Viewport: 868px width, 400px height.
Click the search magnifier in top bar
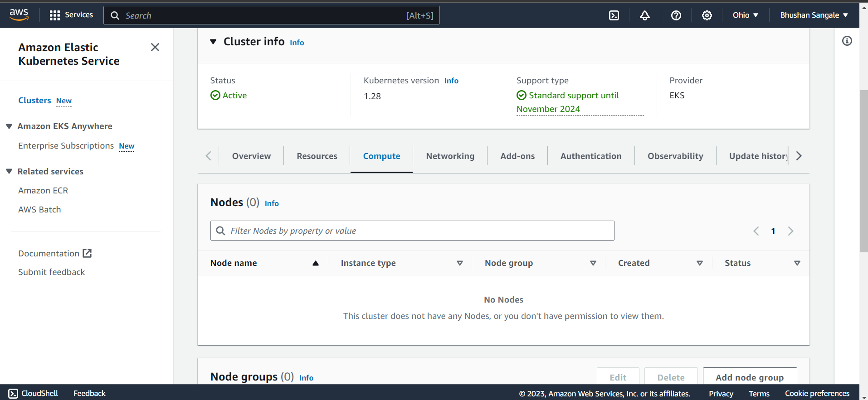tap(115, 15)
